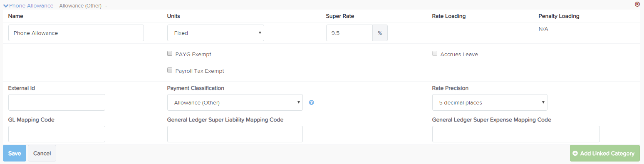Click the Add Linked Category button
The width and height of the screenshot is (644, 164).
[605, 153]
